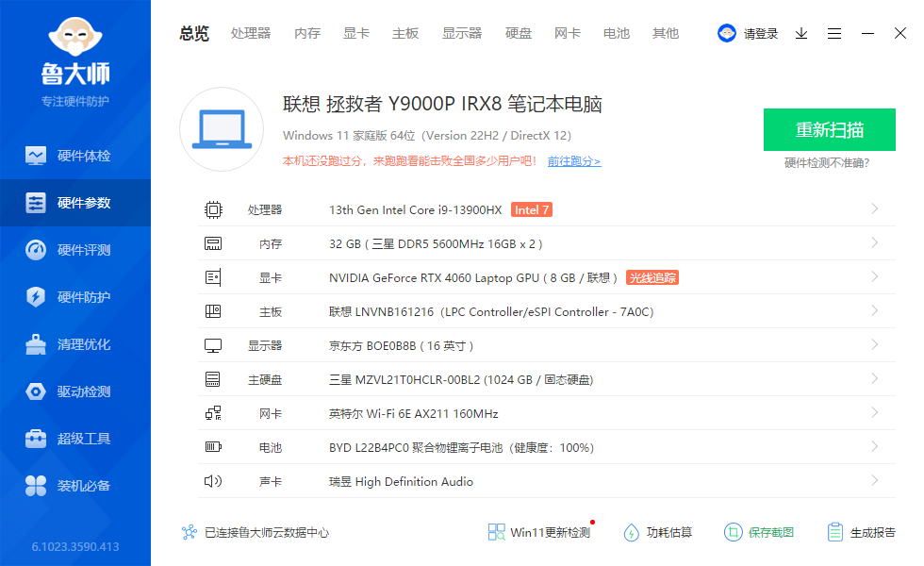Click 联想 拯救者 Y9000P IRX8 title

(442, 104)
